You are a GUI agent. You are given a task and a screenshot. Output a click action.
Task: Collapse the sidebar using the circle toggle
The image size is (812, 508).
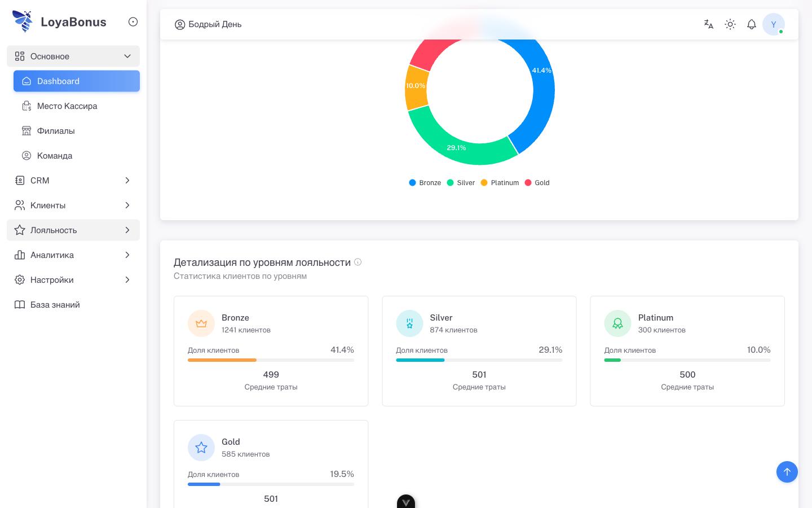(x=133, y=21)
